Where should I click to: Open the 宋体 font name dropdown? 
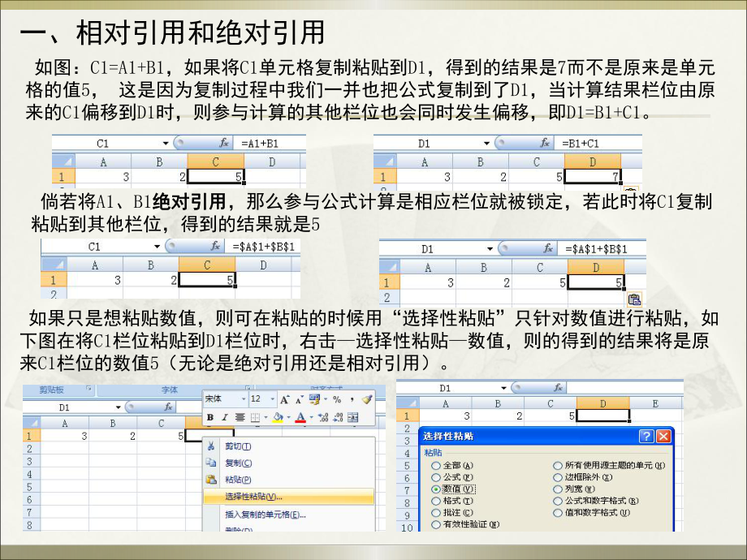[244, 398]
